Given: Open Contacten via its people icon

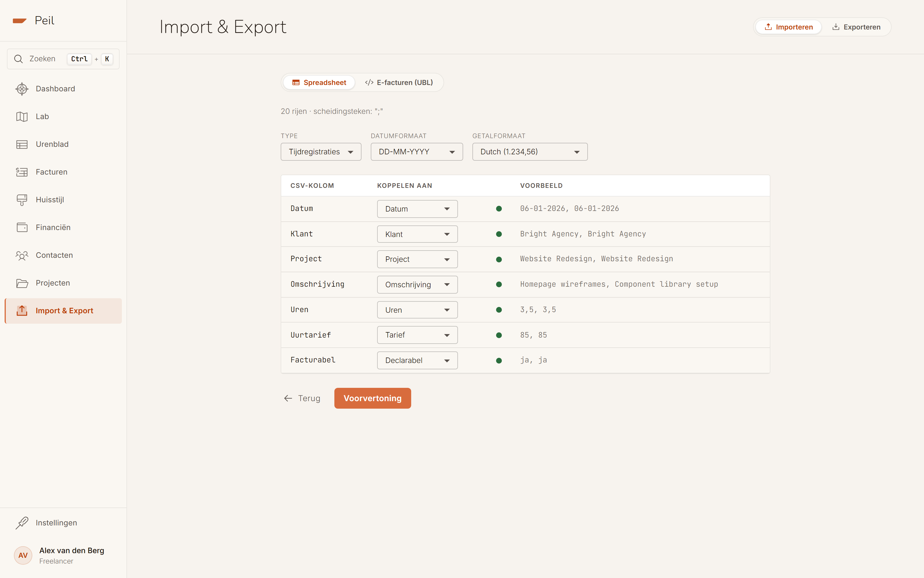Looking at the screenshot, I should coord(22,255).
